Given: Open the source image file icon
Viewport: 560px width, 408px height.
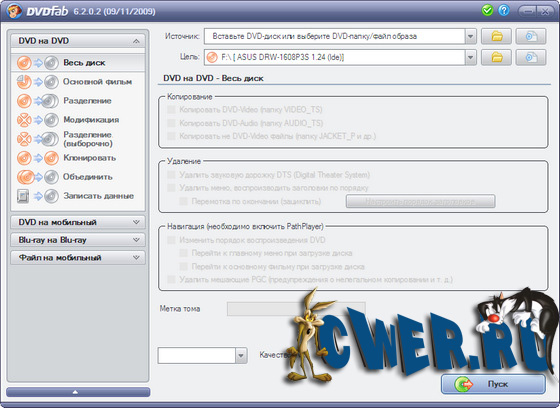Looking at the screenshot, I should click(531, 36).
